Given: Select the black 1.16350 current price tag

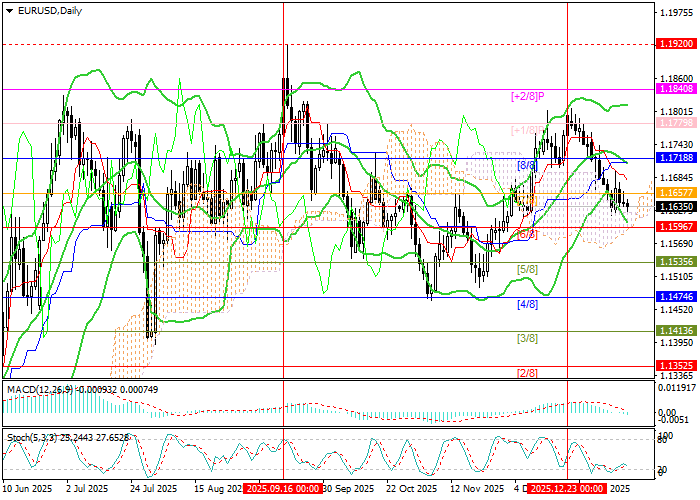Looking at the screenshot, I should pyautogui.click(x=676, y=206).
